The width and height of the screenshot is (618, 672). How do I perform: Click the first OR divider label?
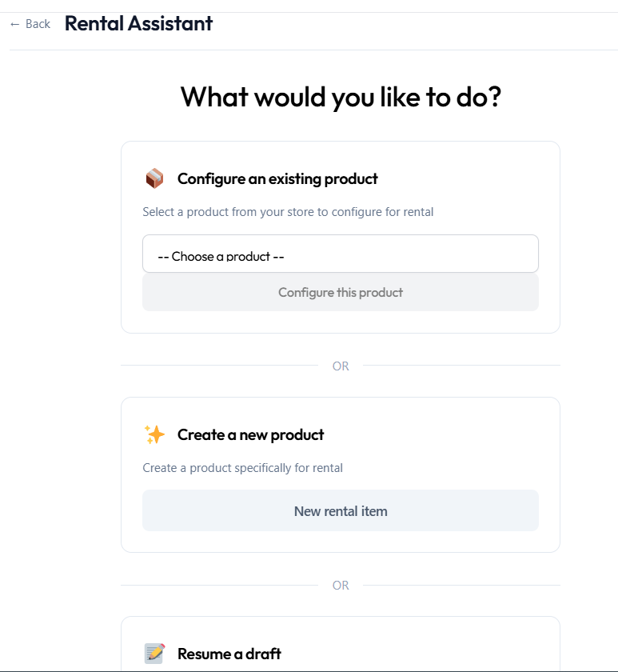(341, 366)
